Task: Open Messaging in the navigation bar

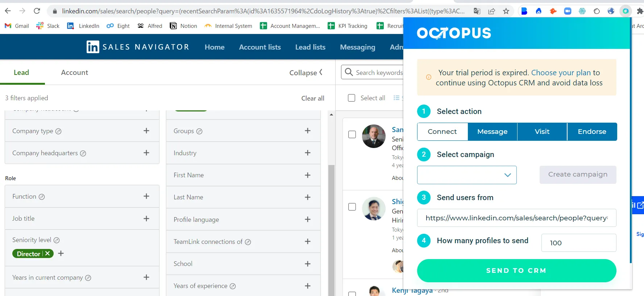Action: (x=357, y=47)
